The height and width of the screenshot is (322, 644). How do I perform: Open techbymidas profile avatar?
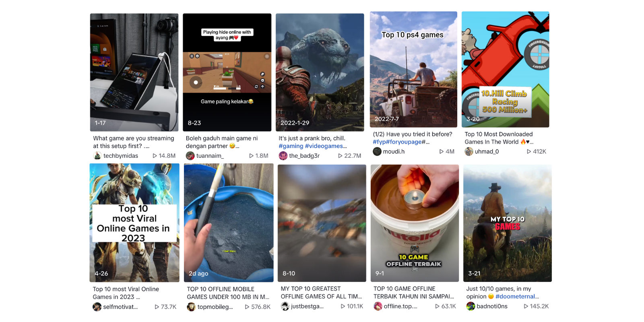97,156
